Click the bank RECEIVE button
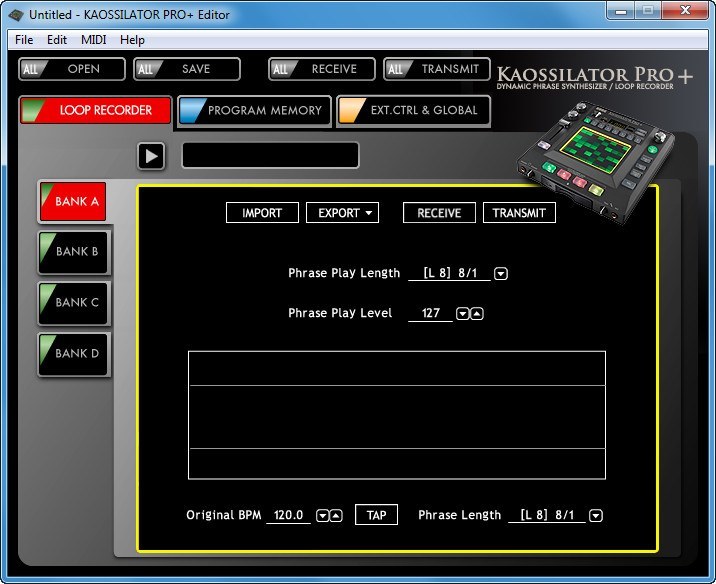 pyautogui.click(x=439, y=213)
